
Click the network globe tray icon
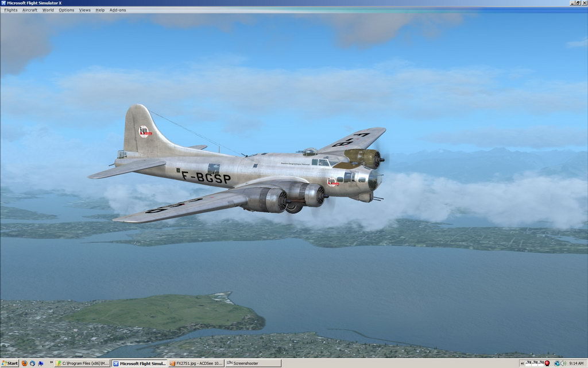tap(557, 363)
